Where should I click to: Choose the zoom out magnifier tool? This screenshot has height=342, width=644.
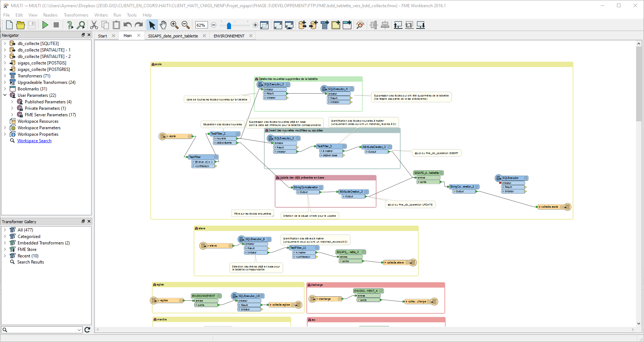point(186,25)
